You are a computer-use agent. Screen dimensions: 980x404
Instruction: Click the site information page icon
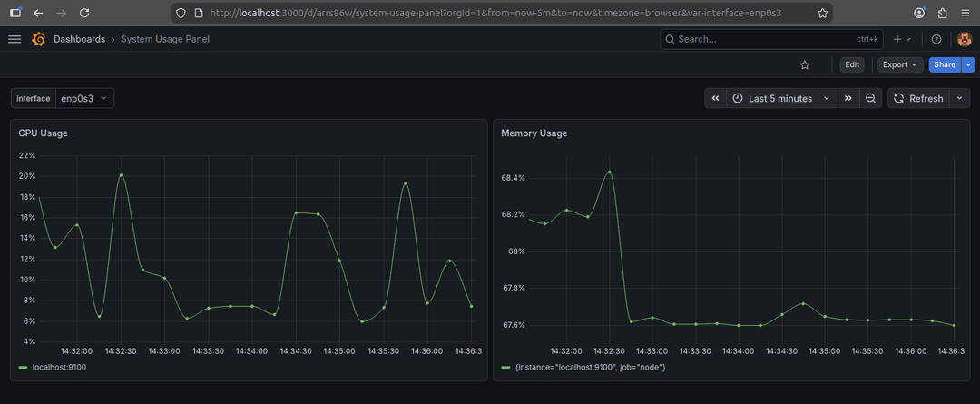click(x=198, y=13)
